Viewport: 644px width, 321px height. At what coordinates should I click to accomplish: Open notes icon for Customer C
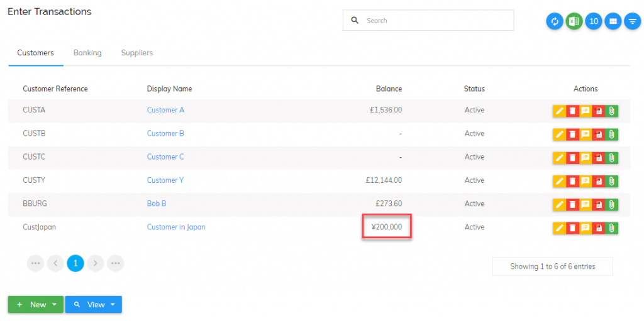(x=586, y=158)
